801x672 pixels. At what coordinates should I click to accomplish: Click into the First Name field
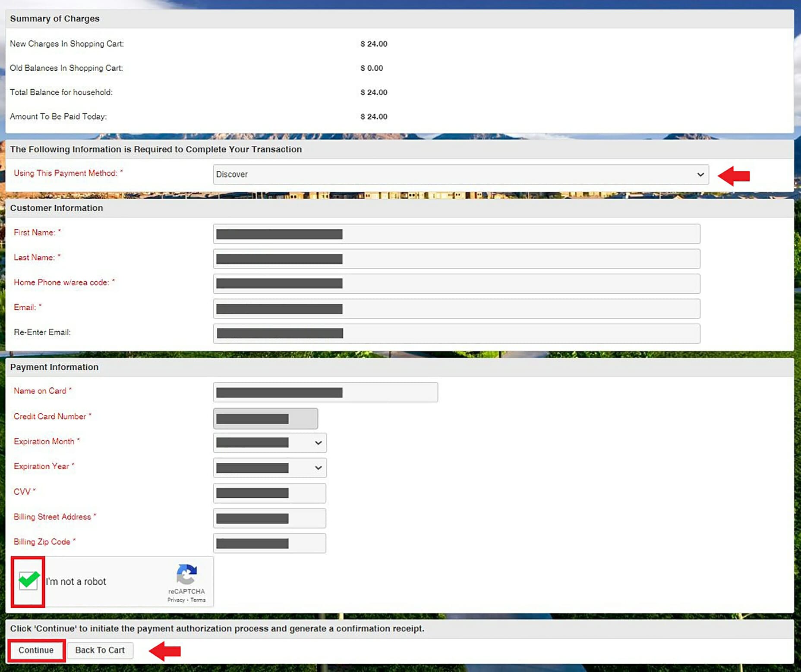click(x=456, y=234)
